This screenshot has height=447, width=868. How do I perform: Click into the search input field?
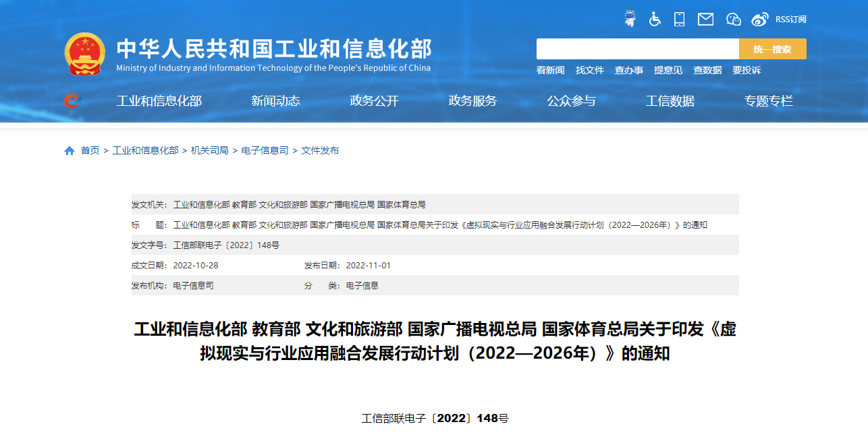click(638, 49)
